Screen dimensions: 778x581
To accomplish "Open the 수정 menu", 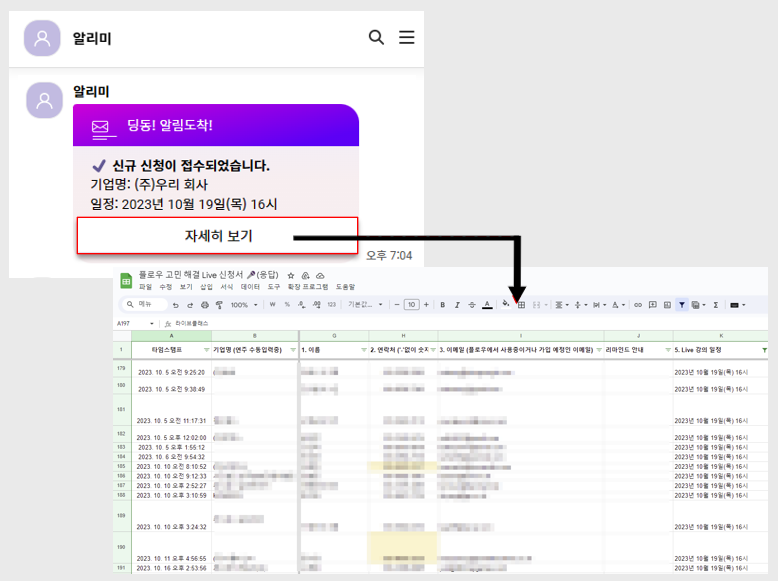I will 165,287.
